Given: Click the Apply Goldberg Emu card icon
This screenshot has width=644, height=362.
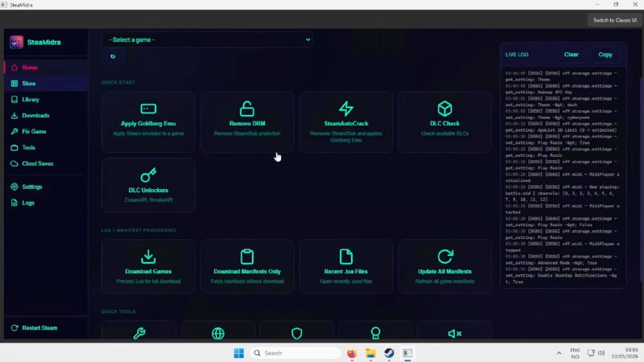Looking at the screenshot, I should pyautogui.click(x=148, y=109).
